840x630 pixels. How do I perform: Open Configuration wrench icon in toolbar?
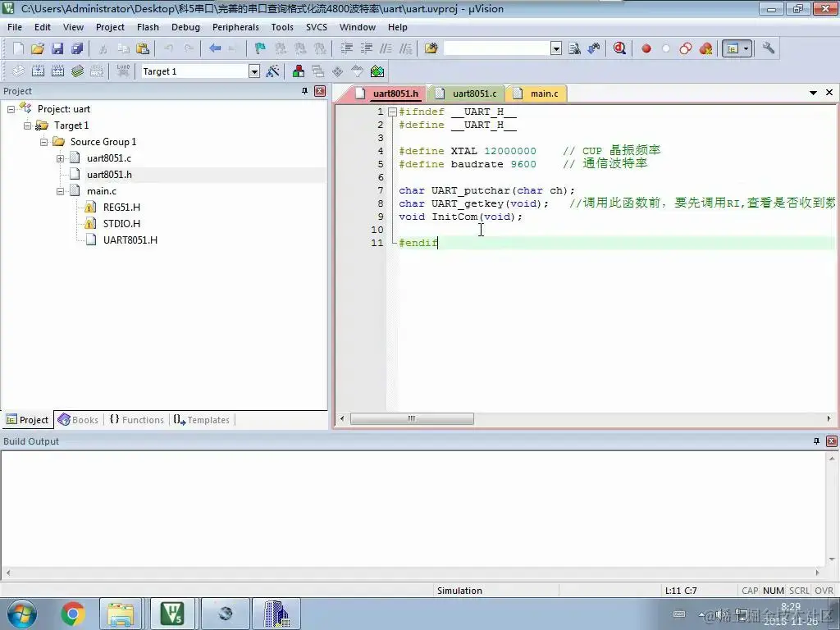click(769, 48)
